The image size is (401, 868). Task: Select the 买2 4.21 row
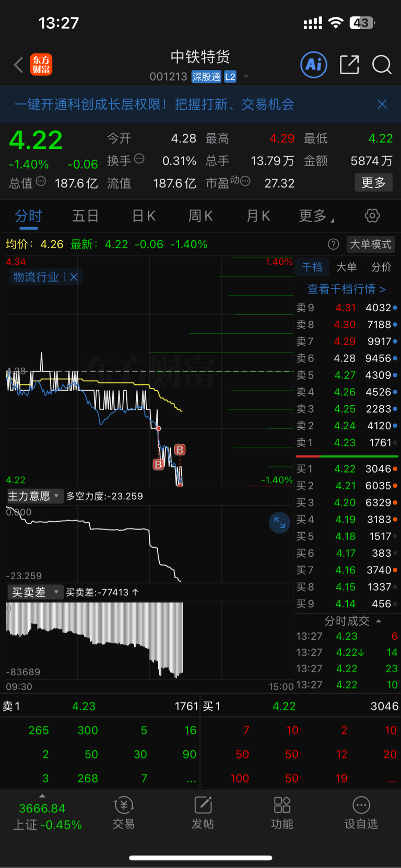[x=347, y=486]
